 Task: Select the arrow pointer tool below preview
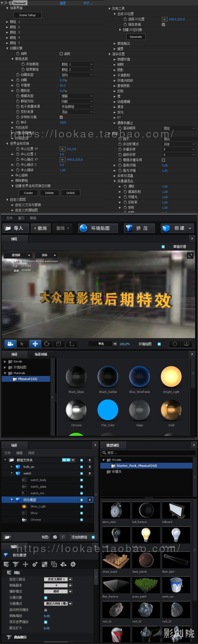click(x=22, y=344)
